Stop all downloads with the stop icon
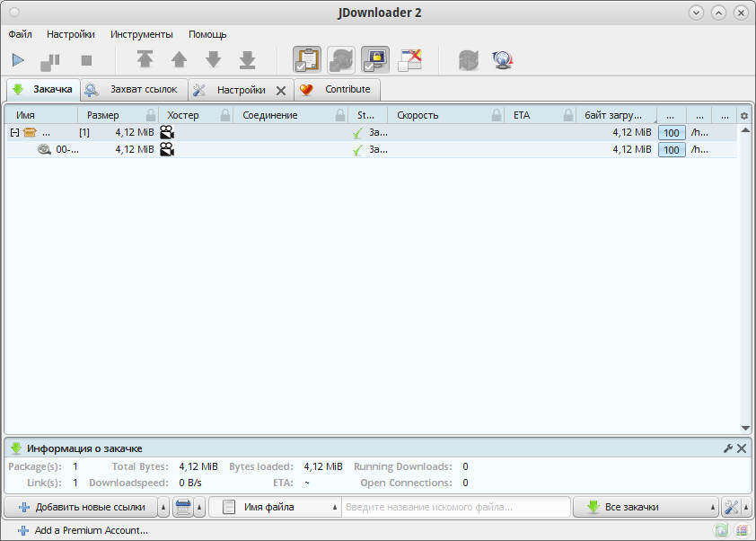Viewport: 756px width, 541px height. [86, 61]
